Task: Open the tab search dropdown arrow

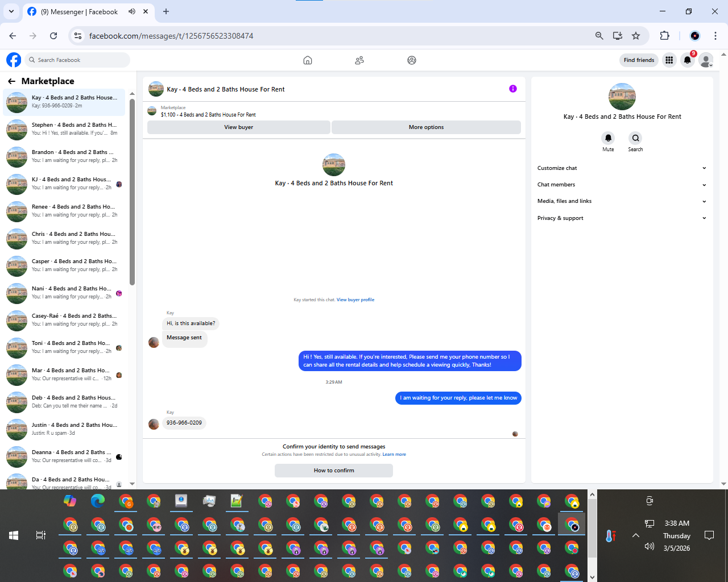Action: click(x=11, y=11)
